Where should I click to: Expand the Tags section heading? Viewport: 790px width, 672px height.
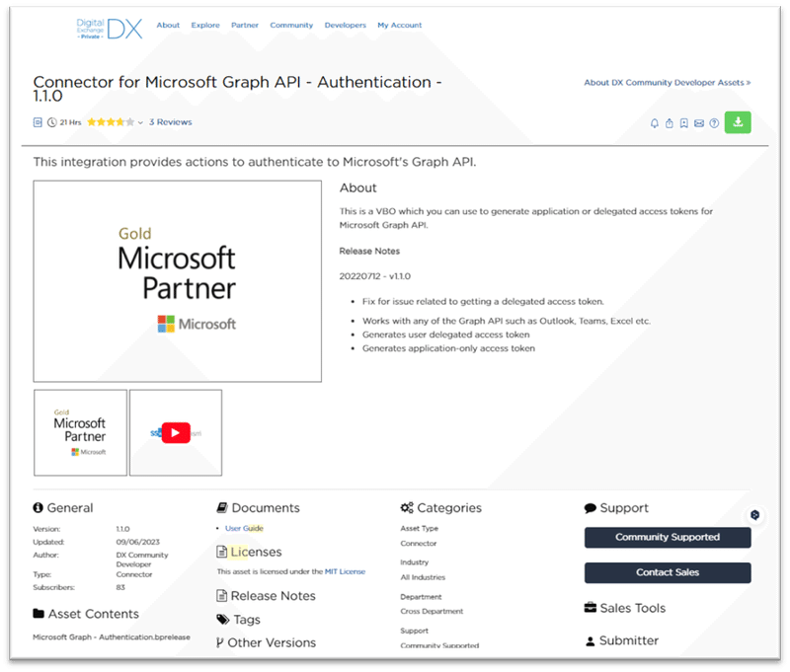click(247, 620)
